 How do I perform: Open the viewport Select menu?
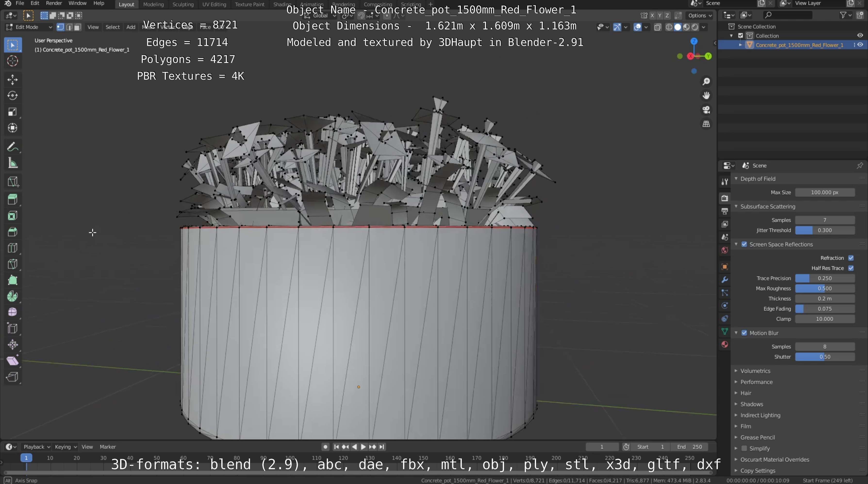click(x=113, y=27)
